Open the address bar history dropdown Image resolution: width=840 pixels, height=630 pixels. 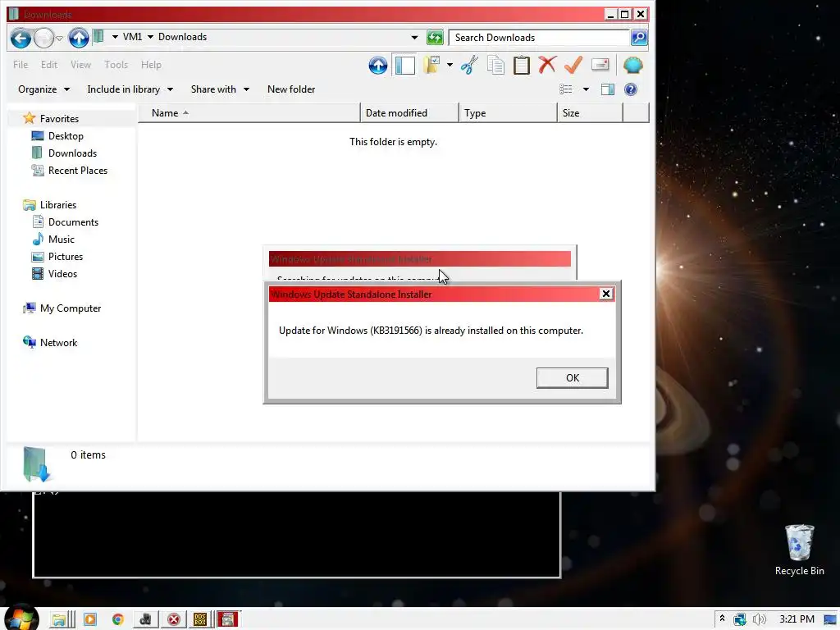(x=414, y=38)
